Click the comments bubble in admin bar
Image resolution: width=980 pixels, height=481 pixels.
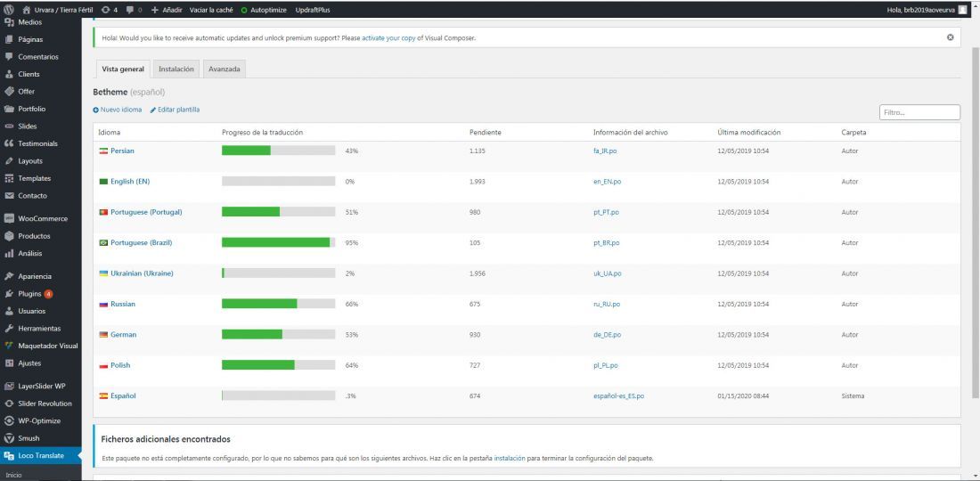134,10
